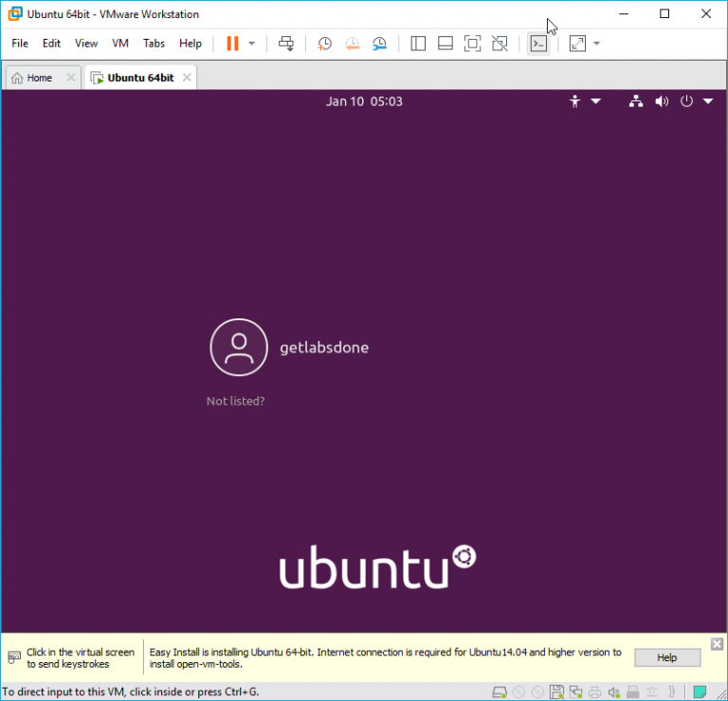Open the power options dropdown beside pause

click(x=251, y=44)
